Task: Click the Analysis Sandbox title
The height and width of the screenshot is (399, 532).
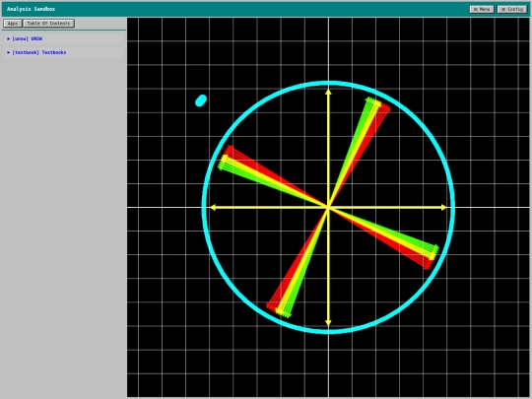Action: 31,9
